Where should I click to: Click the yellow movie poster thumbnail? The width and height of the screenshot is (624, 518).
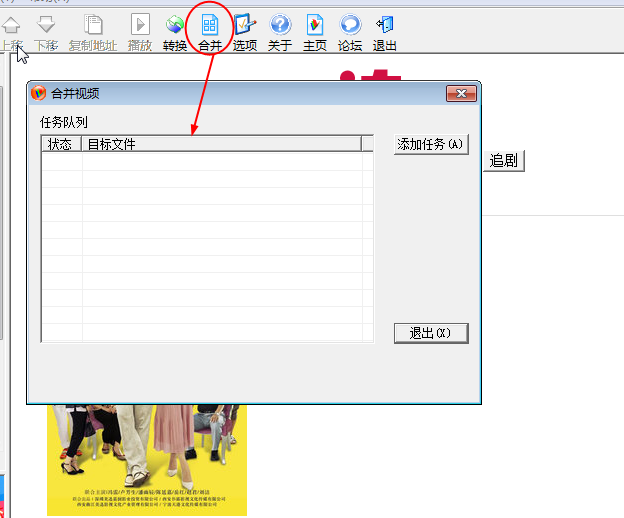point(147,460)
